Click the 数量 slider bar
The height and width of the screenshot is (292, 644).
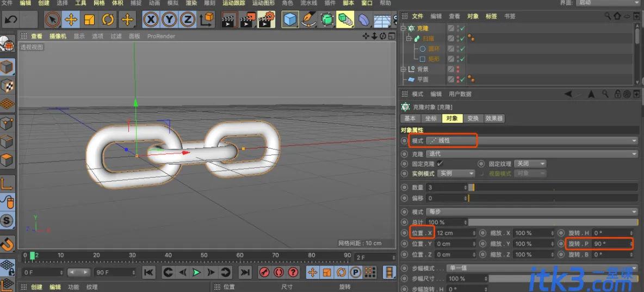(x=553, y=187)
